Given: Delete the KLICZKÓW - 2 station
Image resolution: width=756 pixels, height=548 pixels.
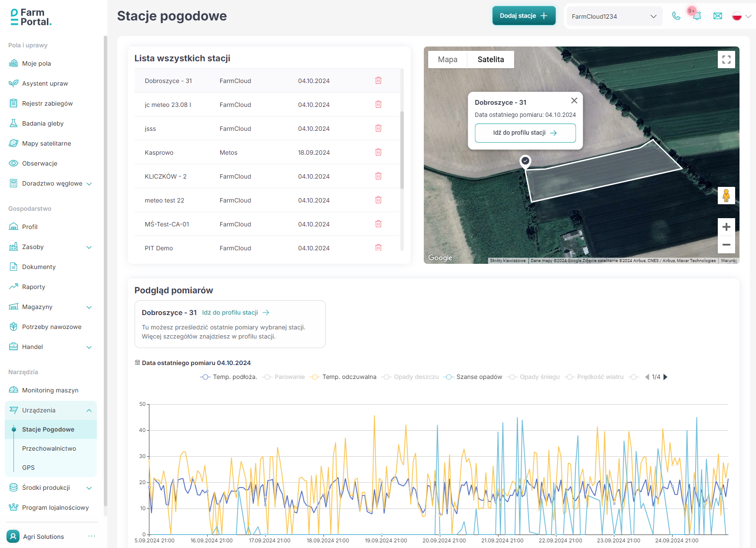Looking at the screenshot, I should coord(378,176).
